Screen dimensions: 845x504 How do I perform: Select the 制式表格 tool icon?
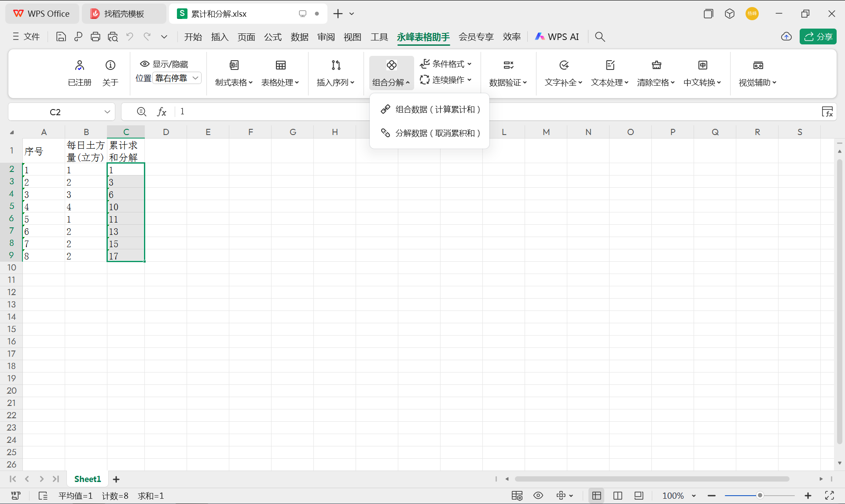point(233,65)
